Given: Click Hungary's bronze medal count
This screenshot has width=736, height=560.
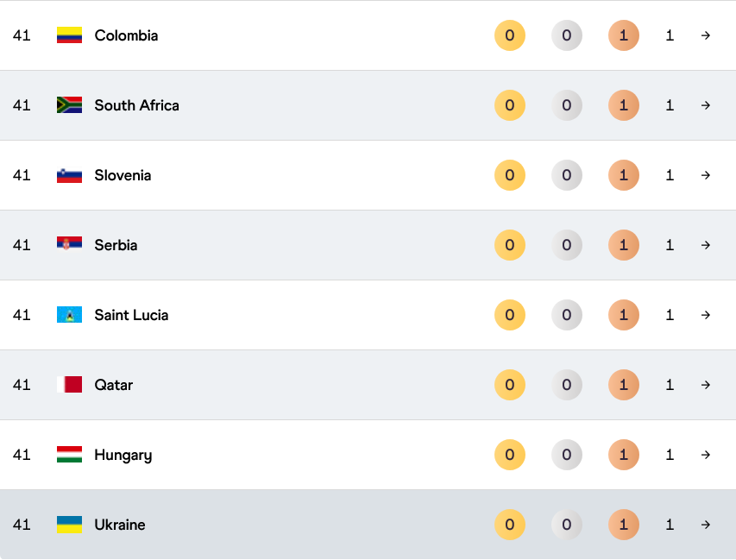Looking at the screenshot, I should pyautogui.click(x=623, y=455).
